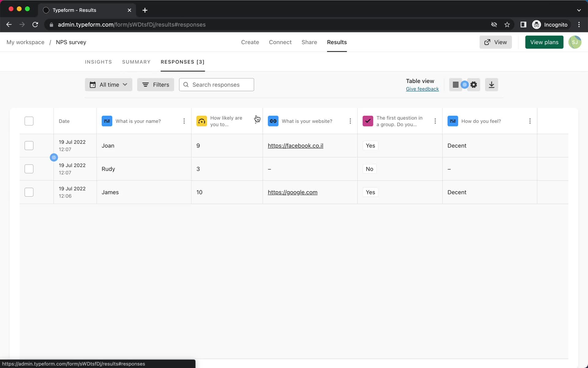The image size is (588, 368).
Task: Click the Give feedback text link
Action: pyautogui.click(x=423, y=89)
